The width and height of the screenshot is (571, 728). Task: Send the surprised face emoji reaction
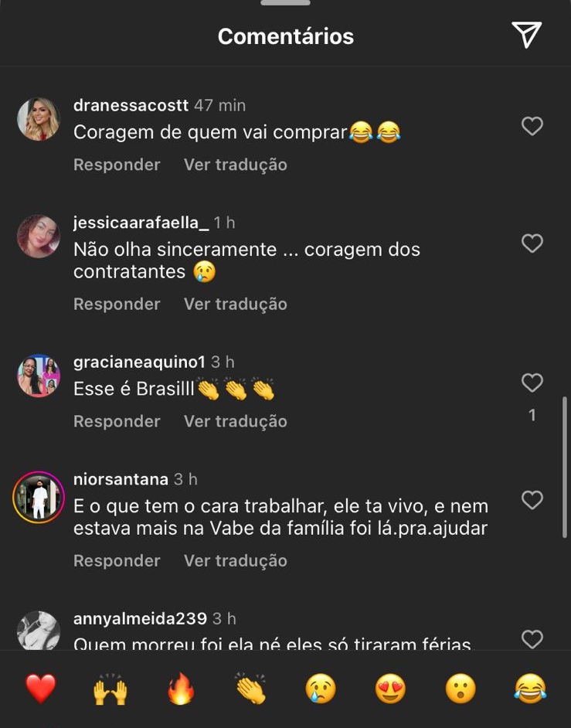pos(461,688)
